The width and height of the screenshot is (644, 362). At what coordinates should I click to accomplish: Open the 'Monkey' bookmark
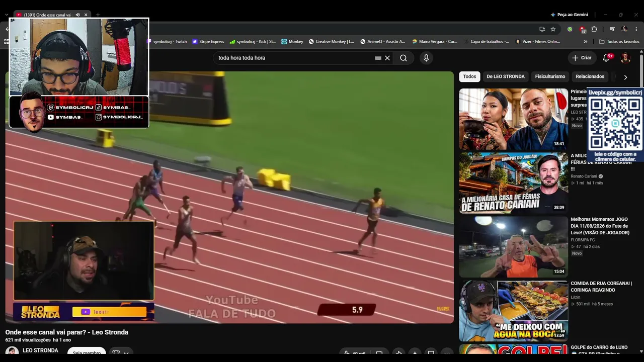pos(292,42)
